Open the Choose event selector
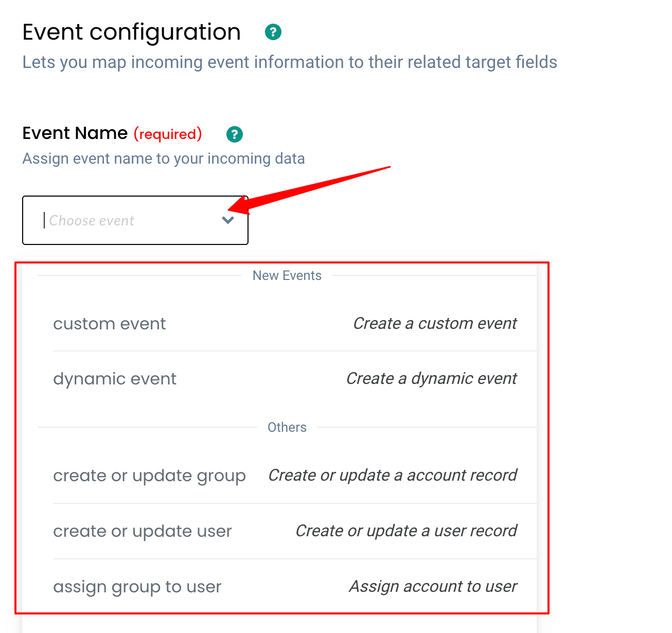Image resolution: width=672 pixels, height=633 pixels. tap(135, 220)
